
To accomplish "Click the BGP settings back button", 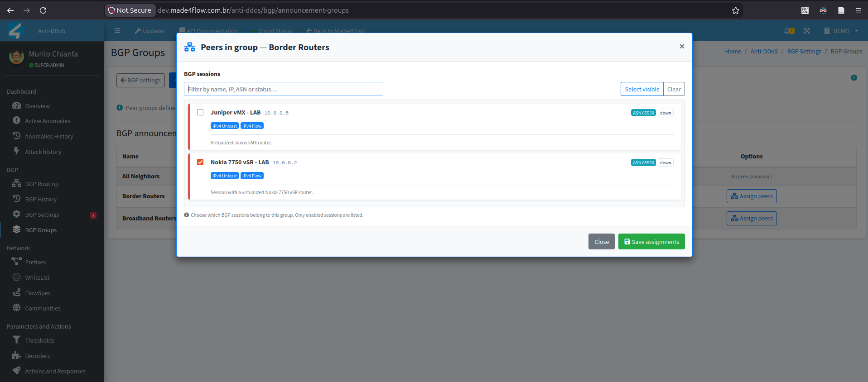I will tap(140, 80).
